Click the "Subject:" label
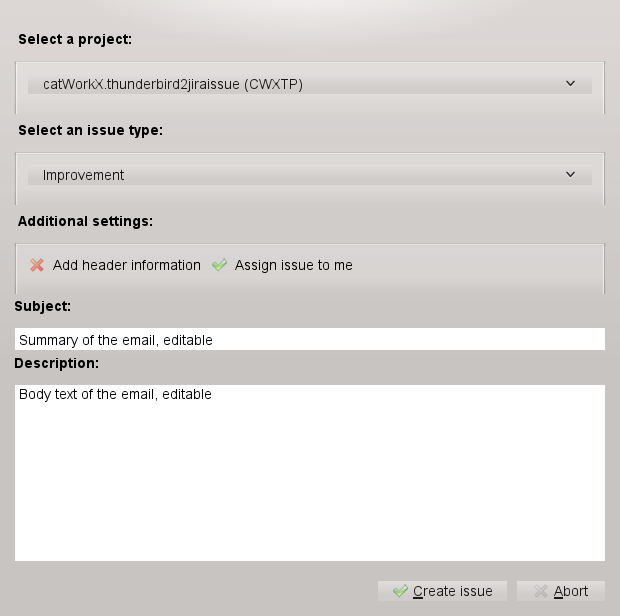 (43, 306)
